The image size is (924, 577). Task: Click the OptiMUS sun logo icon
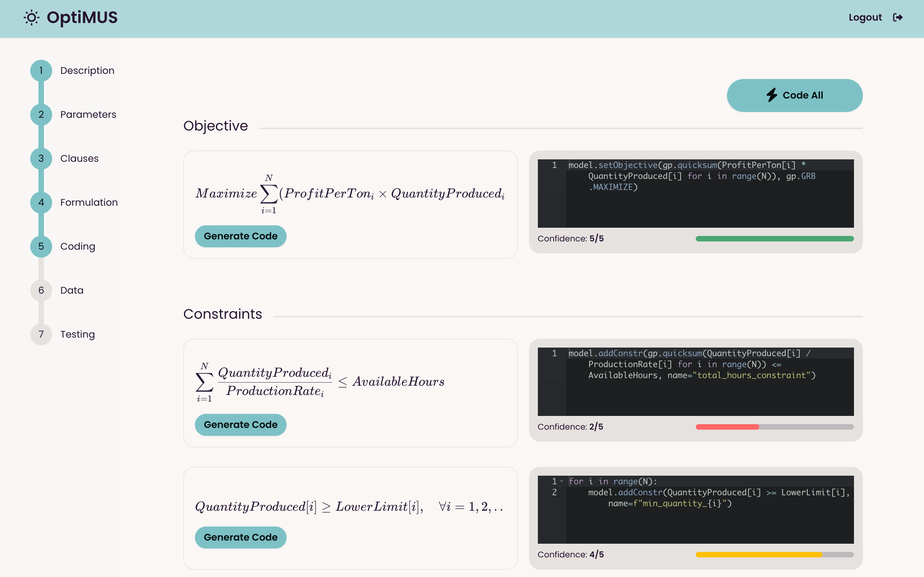point(31,18)
